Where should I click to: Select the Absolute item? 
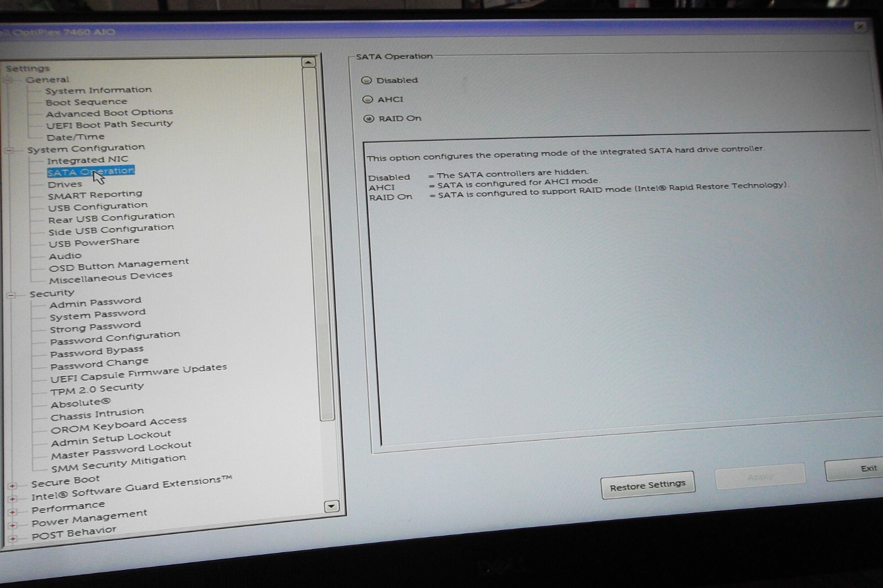click(x=81, y=403)
